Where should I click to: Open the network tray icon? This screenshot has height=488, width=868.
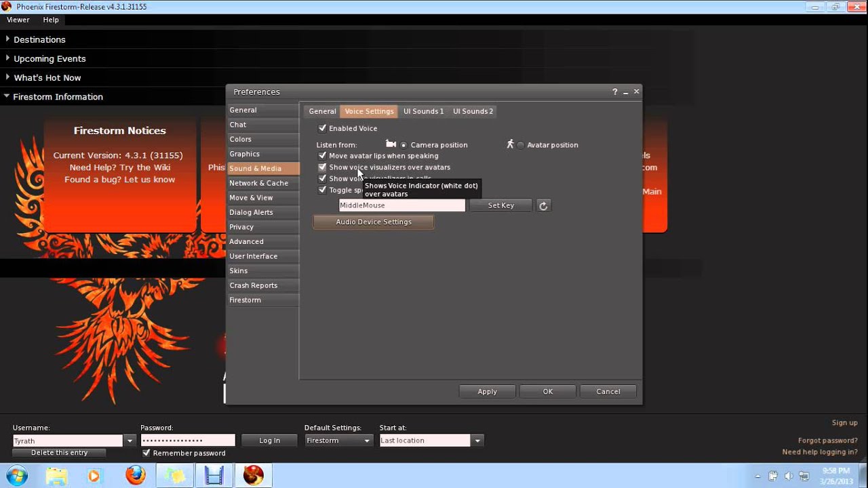click(804, 476)
